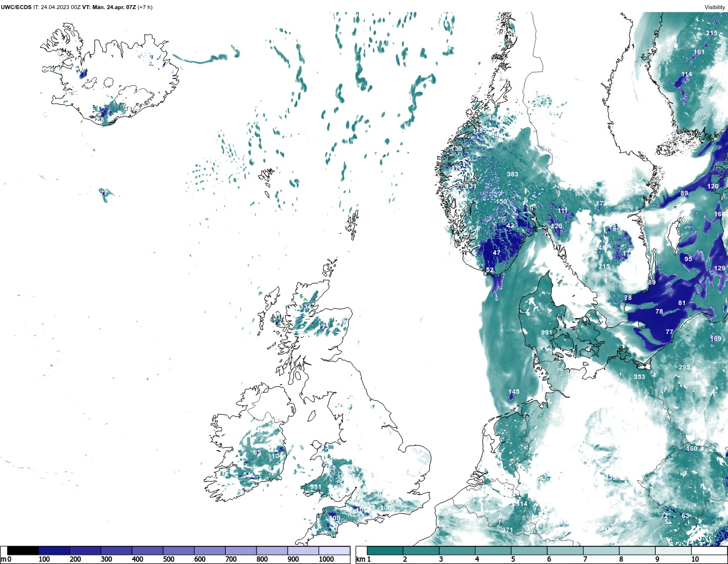Click the 129 value at the right edge
This screenshot has width=728, height=564.
click(x=719, y=269)
